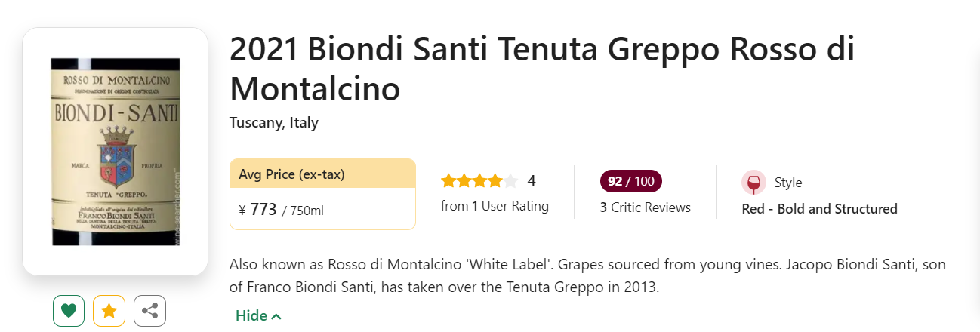980x332 pixels.
Task: Click the user rating number 4
Action: [x=532, y=181]
